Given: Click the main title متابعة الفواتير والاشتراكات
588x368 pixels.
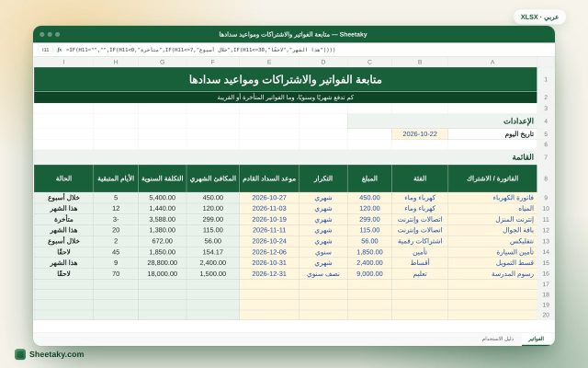Looking at the screenshot, I should (286, 79).
